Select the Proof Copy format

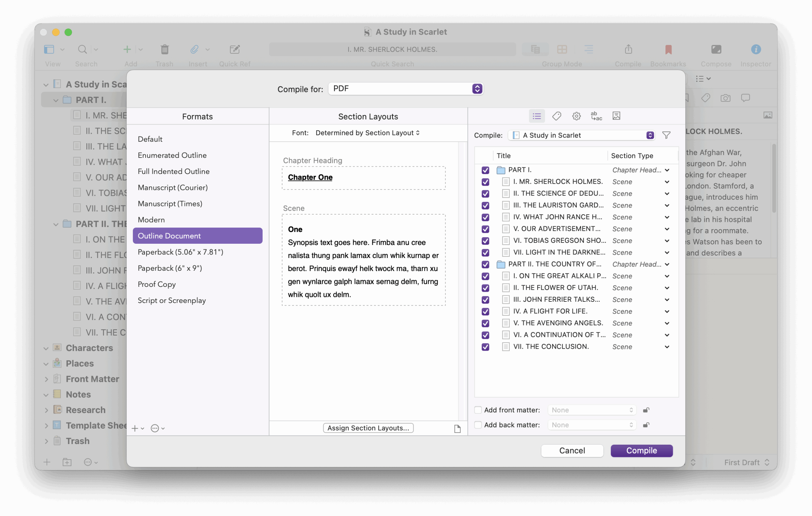(157, 284)
